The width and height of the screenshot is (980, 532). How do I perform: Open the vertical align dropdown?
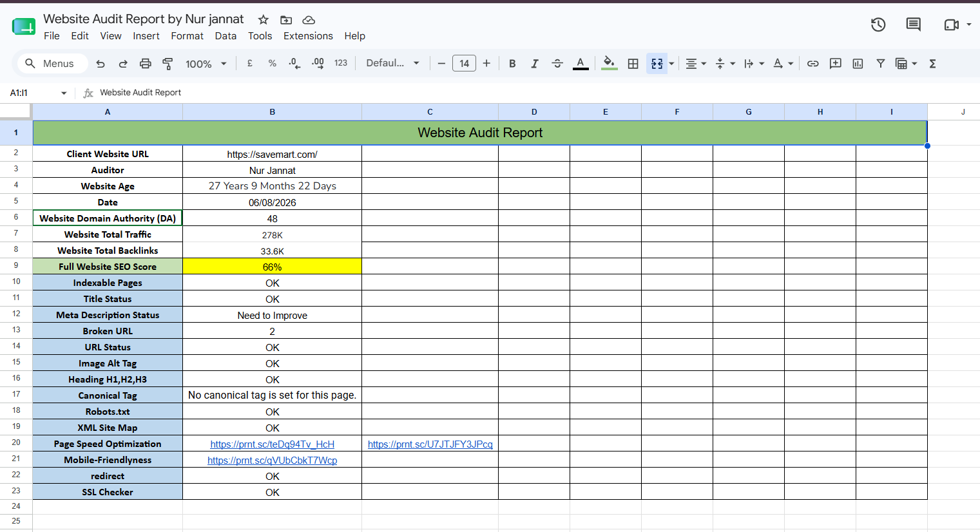pos(725,63)
